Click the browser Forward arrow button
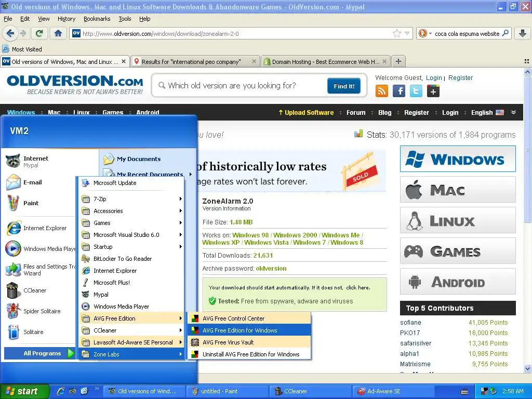The image size is (532, 399). point(23,33)
